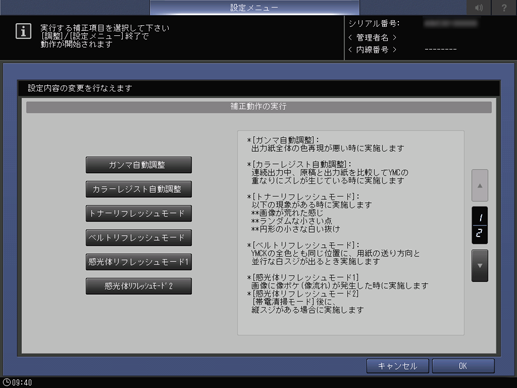This screenshot has width=517, height=388.
Task: Click the 設定内容の変更を行なえます text
Action: click(x=80, y=88)
